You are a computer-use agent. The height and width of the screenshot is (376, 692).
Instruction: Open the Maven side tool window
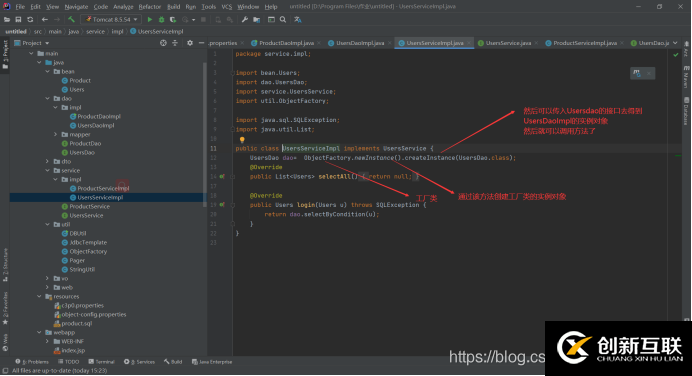(x=686, y=77)
